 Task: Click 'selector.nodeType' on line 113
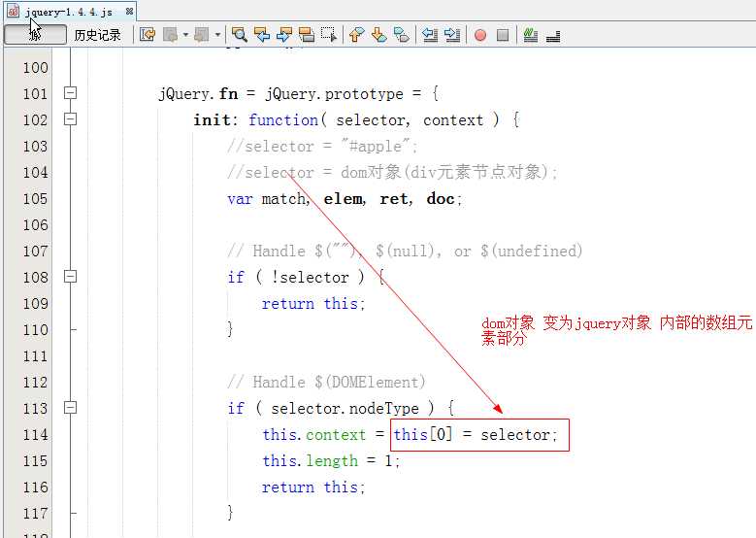(345, 409)
